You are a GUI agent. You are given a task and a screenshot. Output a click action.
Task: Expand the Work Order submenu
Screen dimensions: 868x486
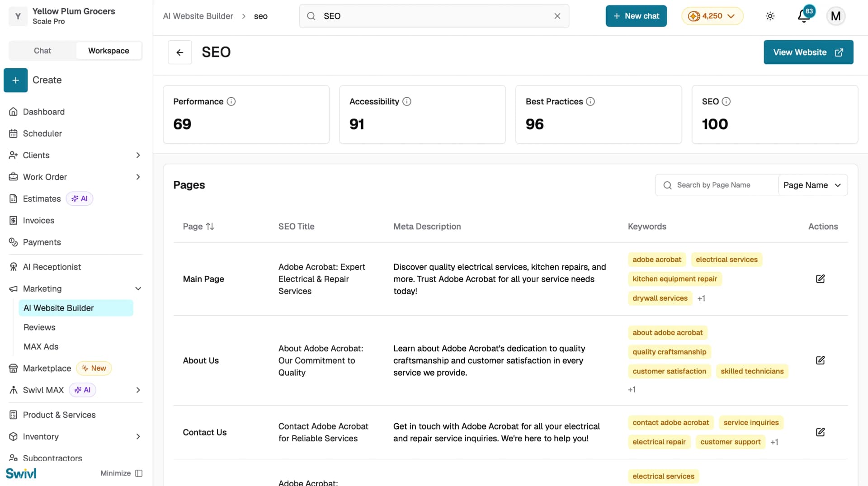(x=138, y=177)
